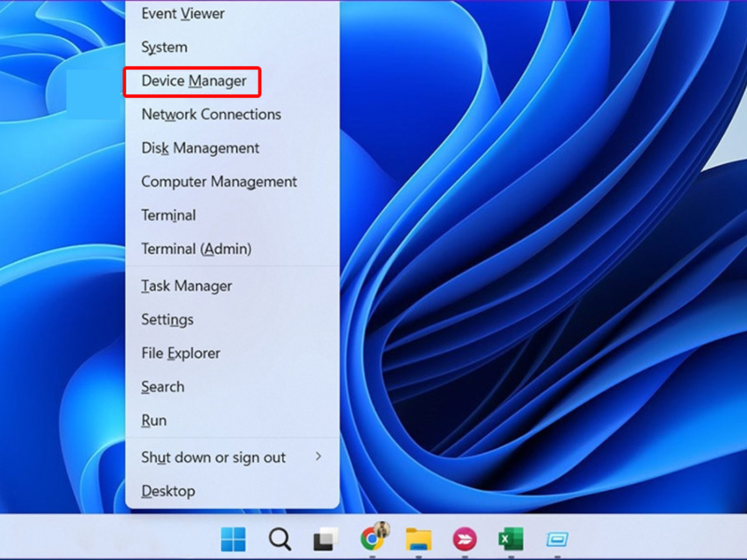
Task: Open Task View from the taskbar
Action: tap(325, 539)
